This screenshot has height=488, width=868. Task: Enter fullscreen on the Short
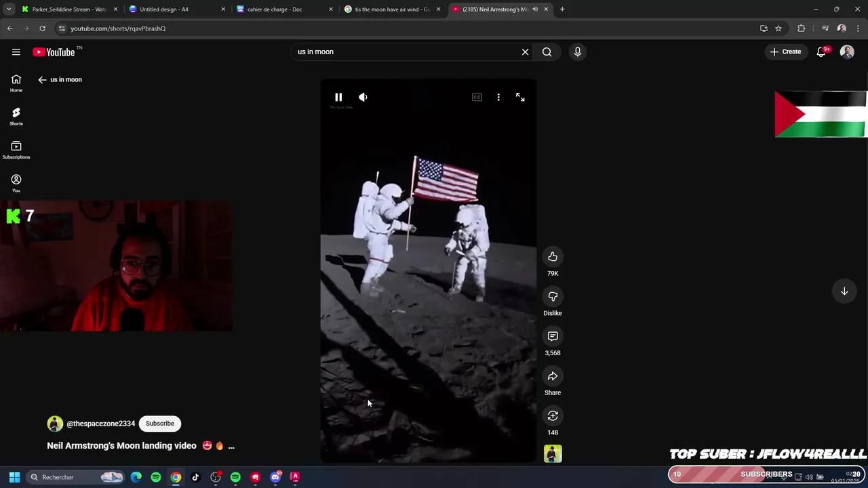coord(520,97)
